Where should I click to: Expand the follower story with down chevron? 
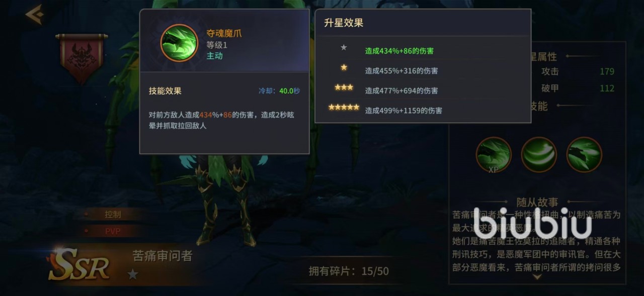pos(537,276)
